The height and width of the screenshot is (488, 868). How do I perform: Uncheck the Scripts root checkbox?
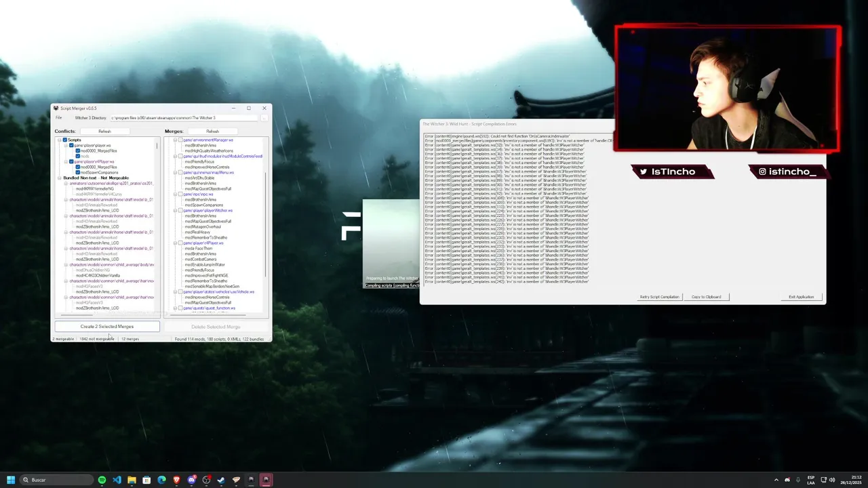point(65,140)
